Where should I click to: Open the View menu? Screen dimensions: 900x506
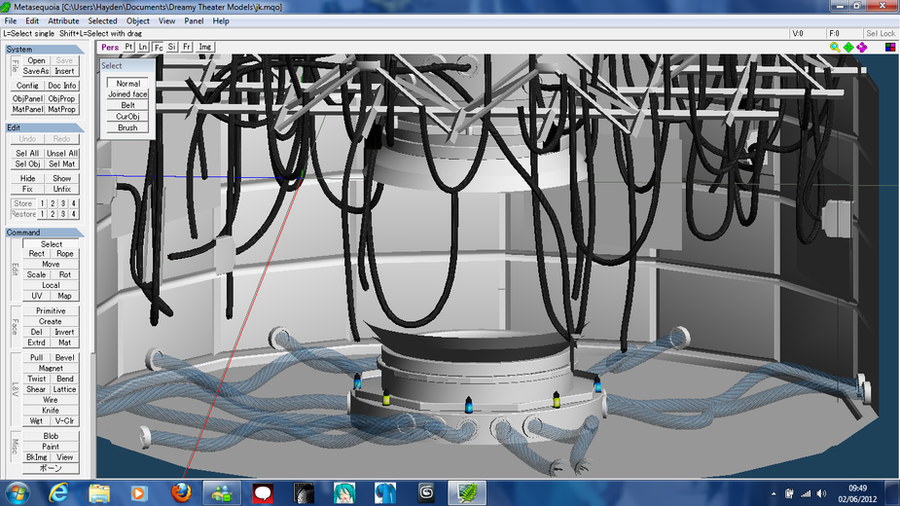(167, 21)
